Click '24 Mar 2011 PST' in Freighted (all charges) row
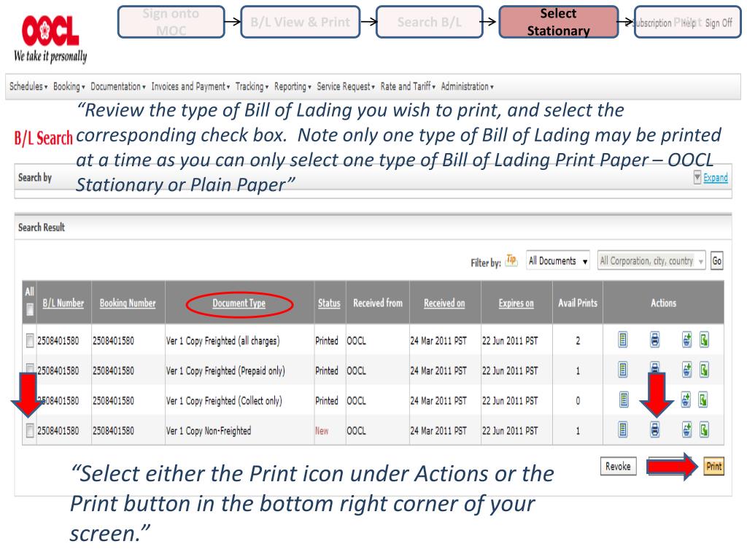 (438, 341)
